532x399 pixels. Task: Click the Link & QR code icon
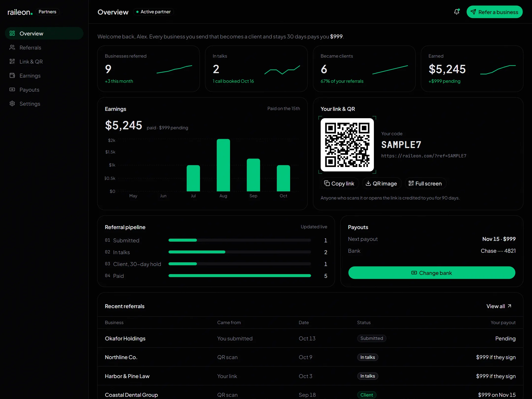click(12, 61)
